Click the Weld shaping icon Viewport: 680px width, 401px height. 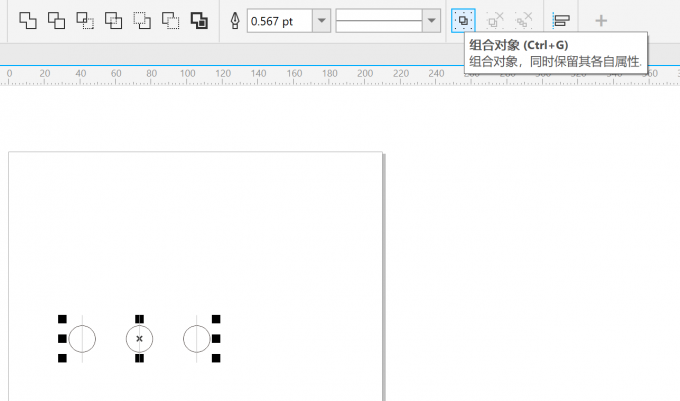(x=28, y=20)
